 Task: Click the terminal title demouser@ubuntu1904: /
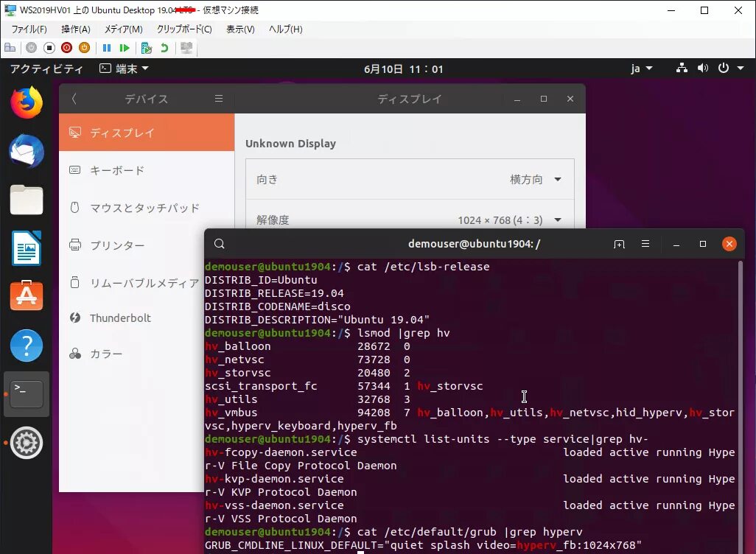474,244
